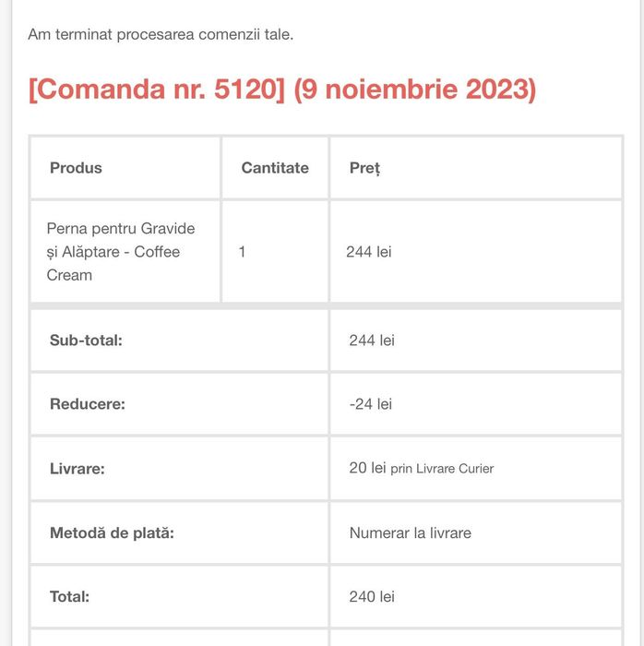
Task: Click the Livrare label
Action: coord(78,469)
